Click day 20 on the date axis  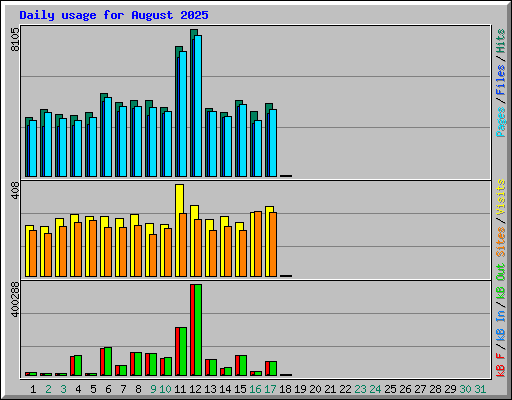315,389
